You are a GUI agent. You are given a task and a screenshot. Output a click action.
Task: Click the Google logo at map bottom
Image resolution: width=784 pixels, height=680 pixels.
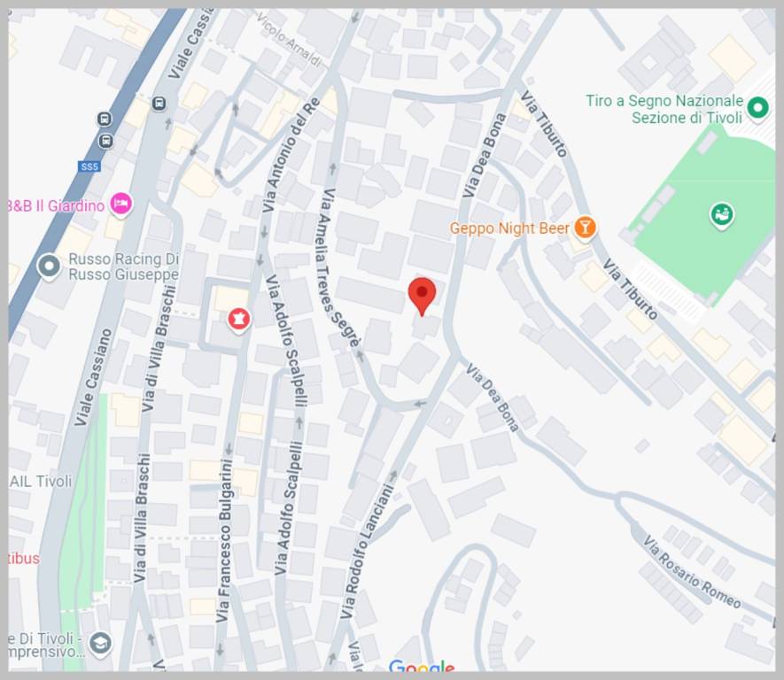click(x=422, y=665)
